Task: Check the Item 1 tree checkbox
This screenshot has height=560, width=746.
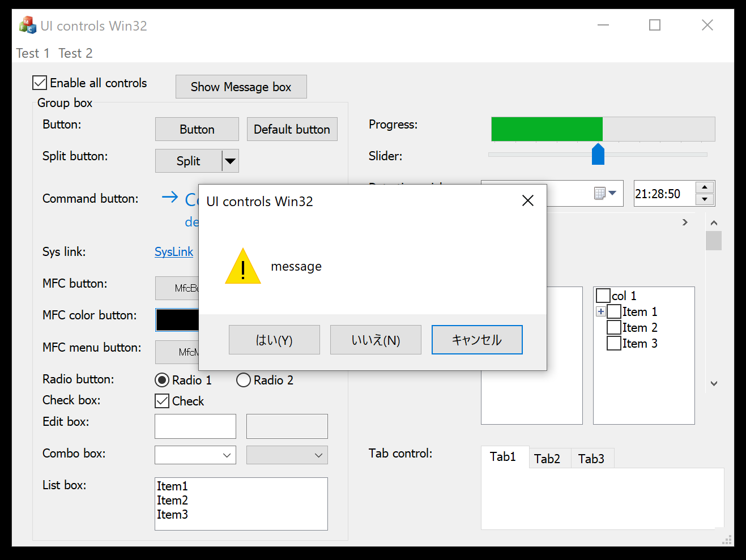Action: tap(614, 311)
